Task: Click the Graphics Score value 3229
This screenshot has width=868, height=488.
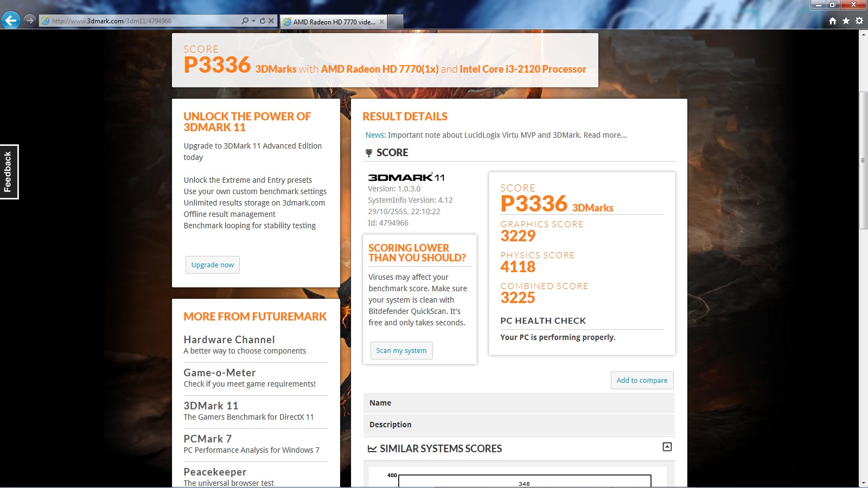Action: [518, 236]
